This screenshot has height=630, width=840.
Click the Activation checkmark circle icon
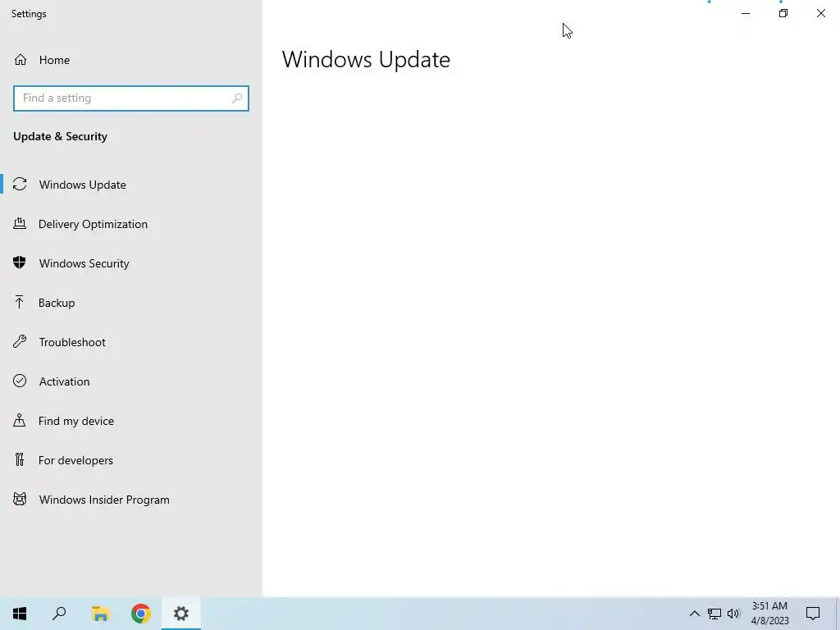pyautogui.click(x=20, y=381)
